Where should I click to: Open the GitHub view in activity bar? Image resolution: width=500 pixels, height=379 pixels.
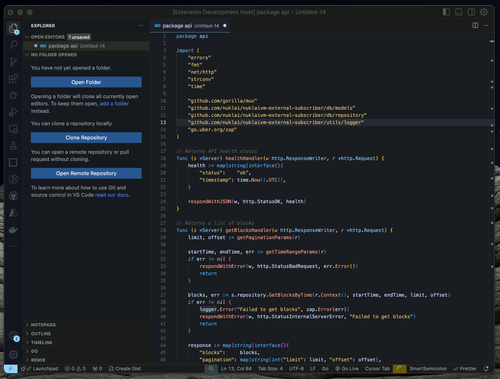click(x=13, y=196)
